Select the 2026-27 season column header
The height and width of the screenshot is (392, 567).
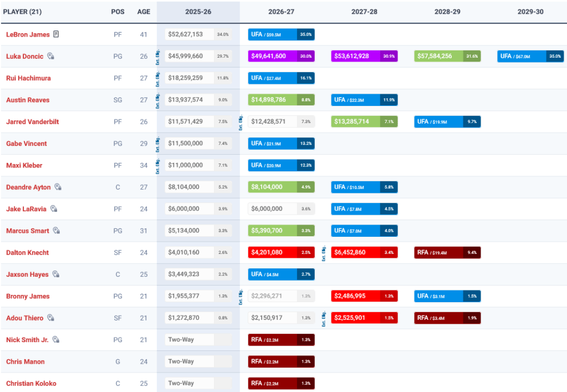(281, 12)
